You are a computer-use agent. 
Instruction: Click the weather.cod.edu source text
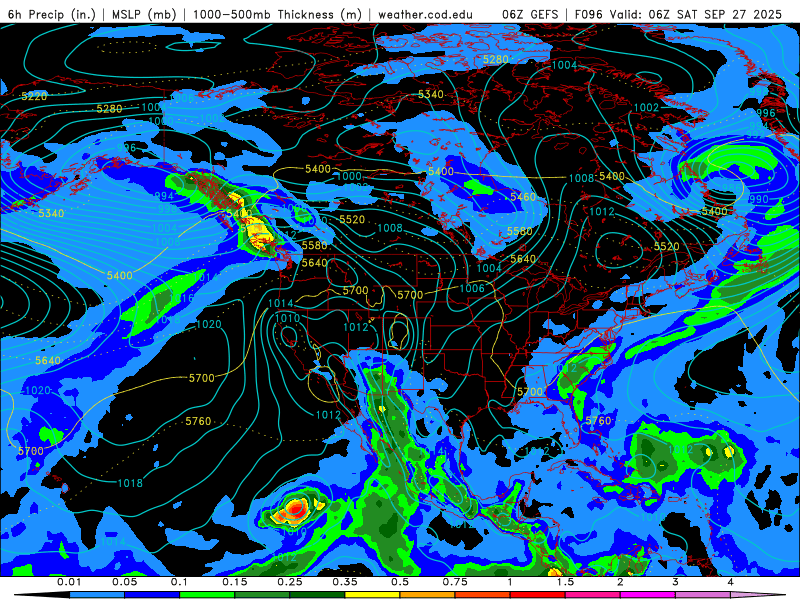click(425, 14)
